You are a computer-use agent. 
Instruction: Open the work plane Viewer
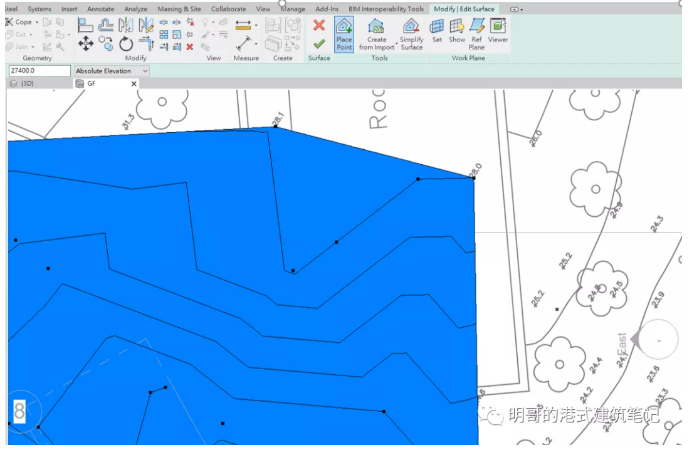click(498, 30)
